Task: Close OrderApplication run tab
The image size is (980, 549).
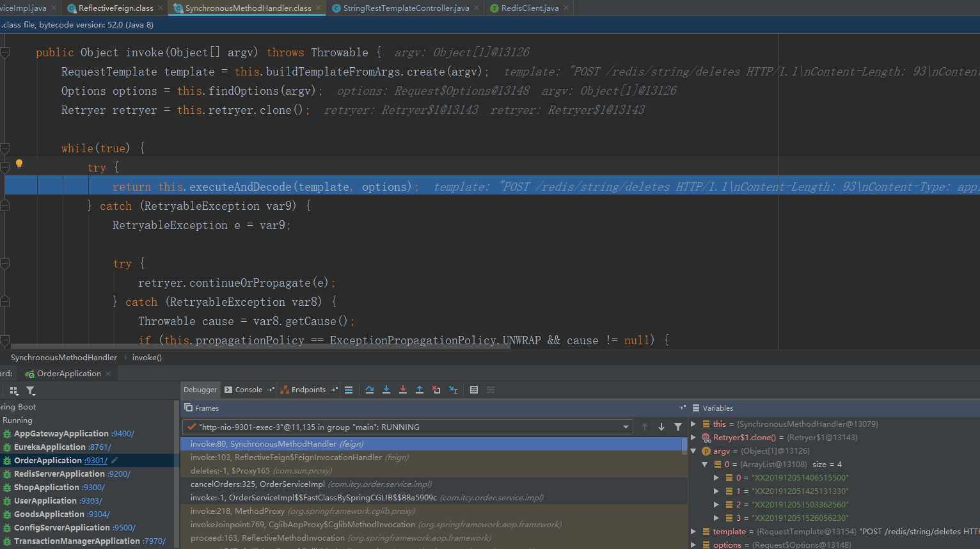Action: click(108, 374)
